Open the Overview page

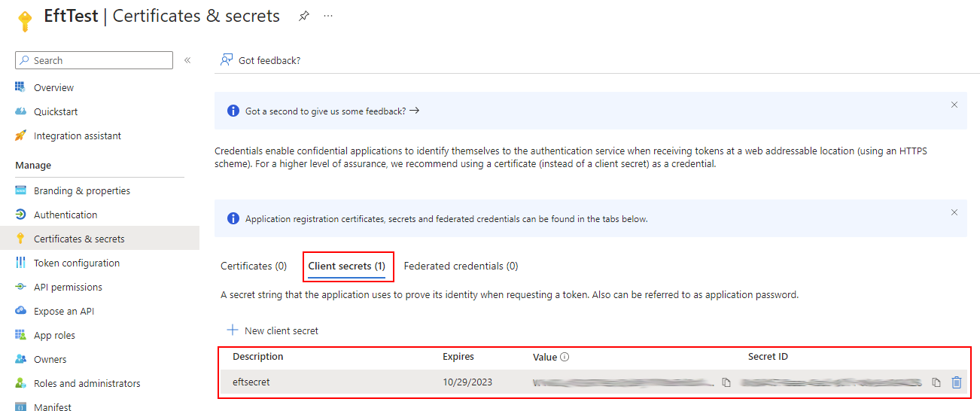53,87
